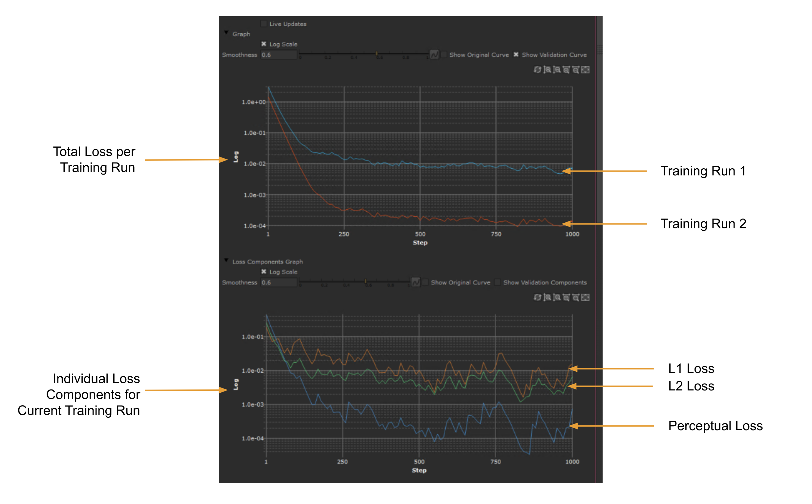The image size is (812, 504).
Task: Fit top Graph to view
Action: click(x=586, y=70)
